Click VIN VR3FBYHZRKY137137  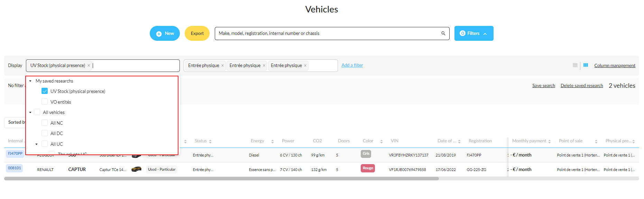[x=408, y=155]
